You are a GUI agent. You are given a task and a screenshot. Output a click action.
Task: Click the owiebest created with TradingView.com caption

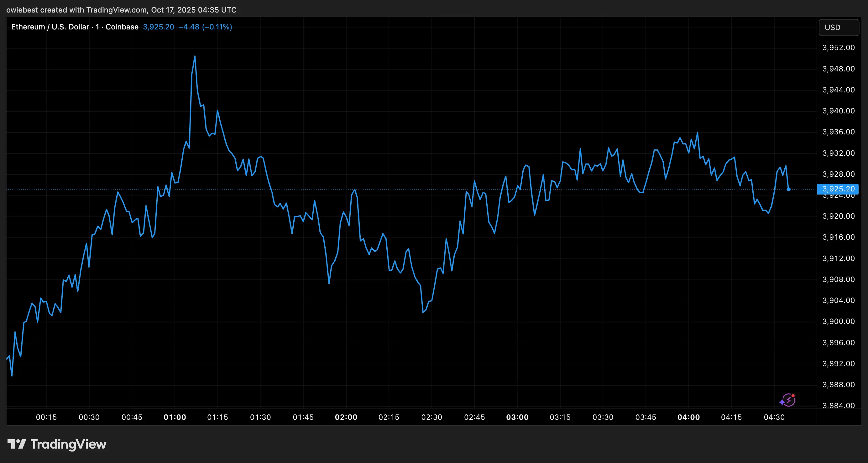pyautogui.click(x=121, y=10)
